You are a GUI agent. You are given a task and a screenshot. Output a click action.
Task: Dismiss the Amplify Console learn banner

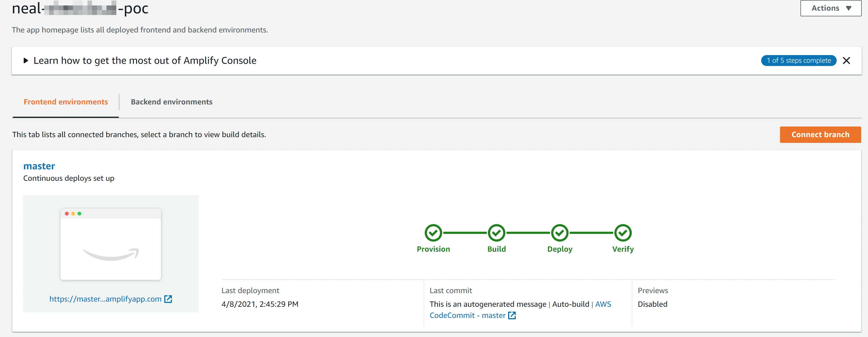pos(846,61)
